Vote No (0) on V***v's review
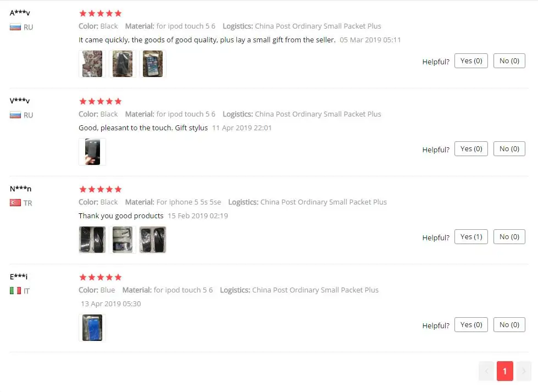Viewport: 538px width, 392px height. [509, 148]
